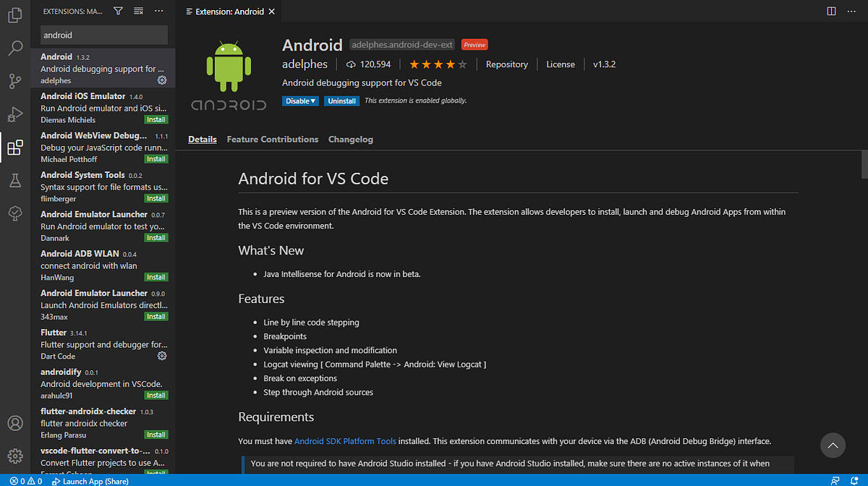Click the Accounts icon in the activity bar
The height and width of the screenshot is (486, 868).
pos(14,425)
